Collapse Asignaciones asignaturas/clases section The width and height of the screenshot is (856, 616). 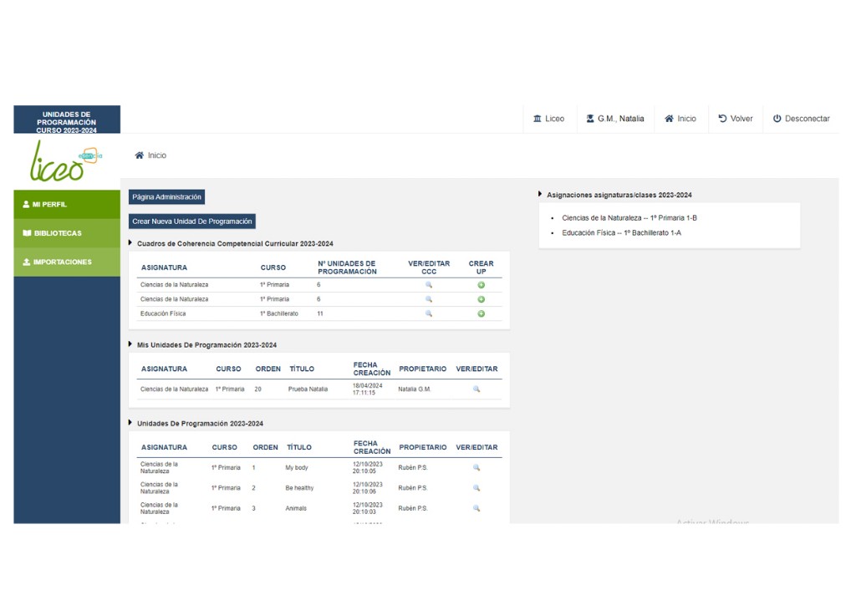pos(540,195)
